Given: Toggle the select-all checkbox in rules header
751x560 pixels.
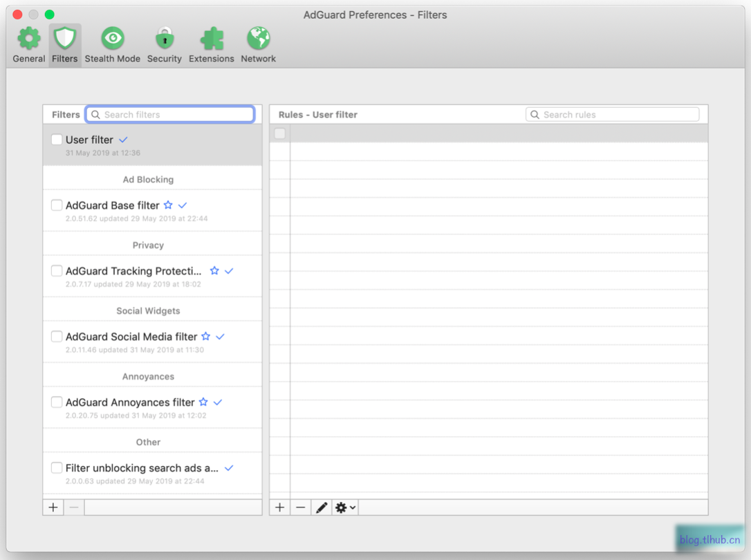Looking at the screenshot, I should (279, 133).
